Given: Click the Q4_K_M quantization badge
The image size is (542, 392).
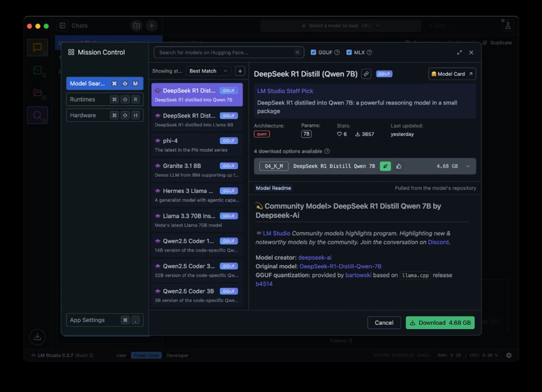Looking at the screenshot, I should (x=274, y=166).
